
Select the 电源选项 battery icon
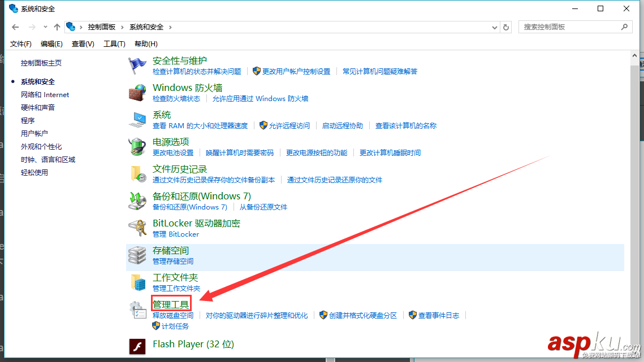click(x=137, y=147)
